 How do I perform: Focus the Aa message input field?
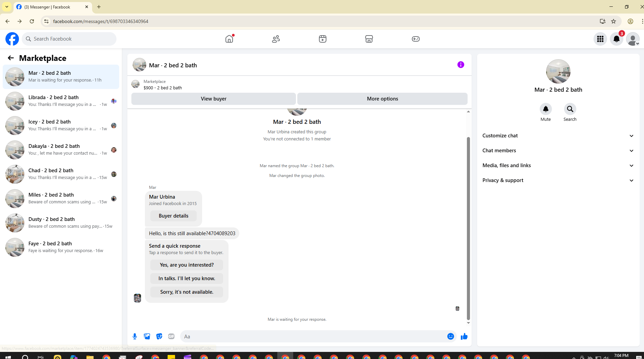(x=313, y=336)
